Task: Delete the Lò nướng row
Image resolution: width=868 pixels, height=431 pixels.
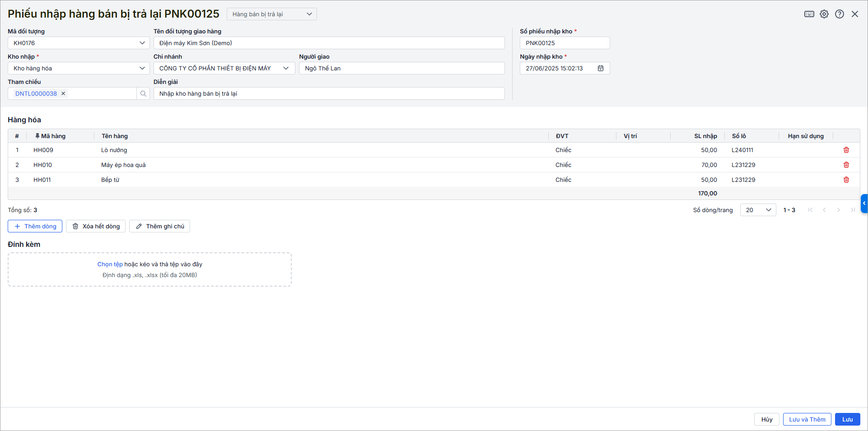Action: click(x=846, y=150)
